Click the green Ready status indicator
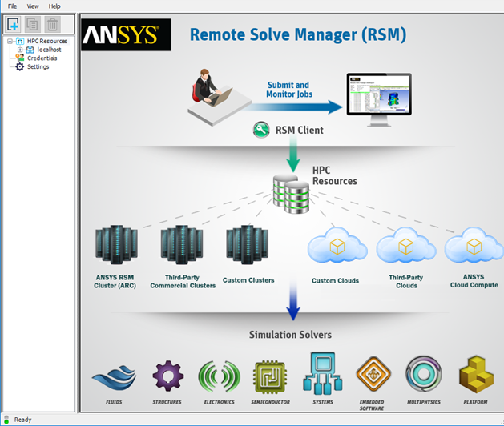 tap(6, 420)
